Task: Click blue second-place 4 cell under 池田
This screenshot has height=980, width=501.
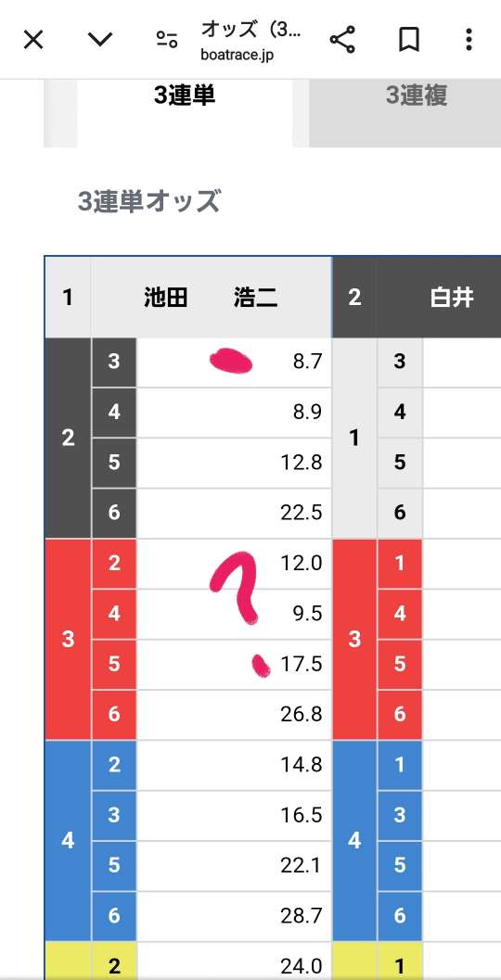Action: [x=68, y=841]
